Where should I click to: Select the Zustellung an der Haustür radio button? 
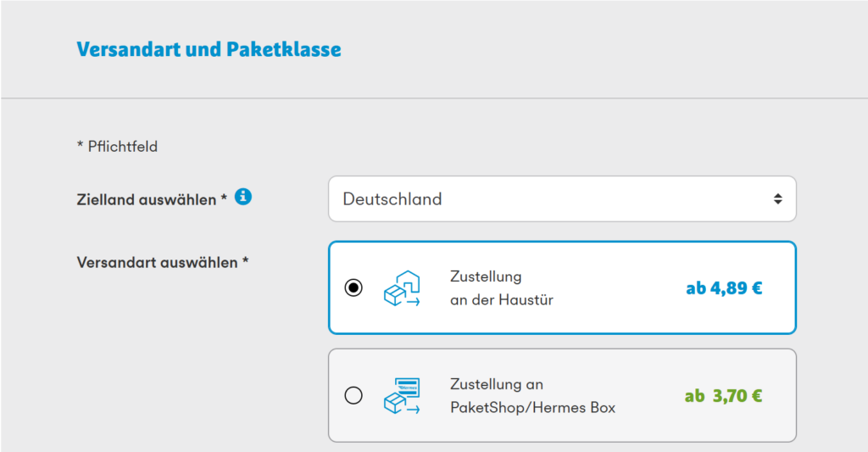pos(353,288)
